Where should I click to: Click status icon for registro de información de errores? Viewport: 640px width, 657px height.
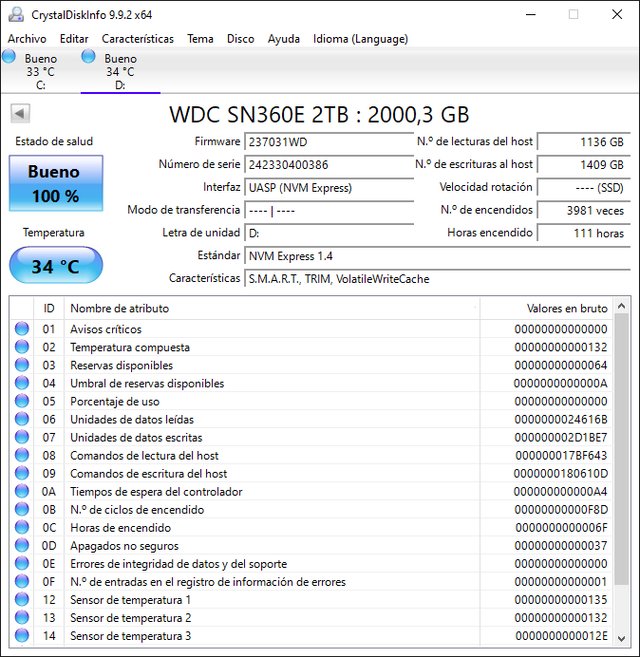(x=22, y=581)
